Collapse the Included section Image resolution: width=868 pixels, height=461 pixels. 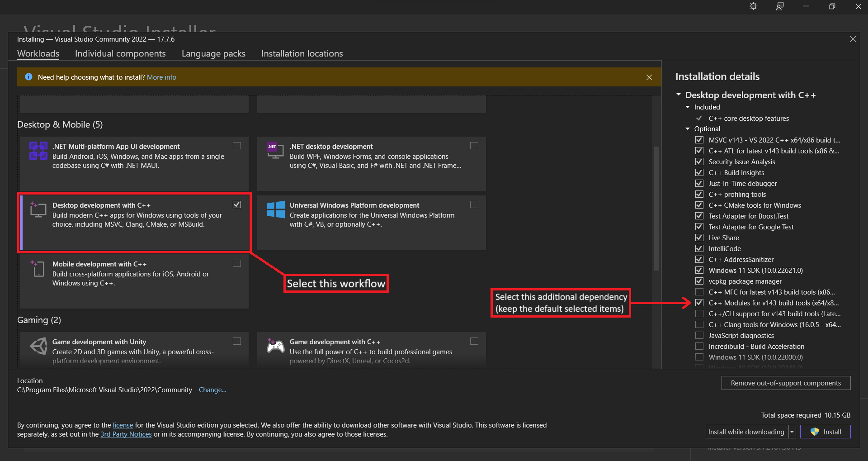(688, 107)
